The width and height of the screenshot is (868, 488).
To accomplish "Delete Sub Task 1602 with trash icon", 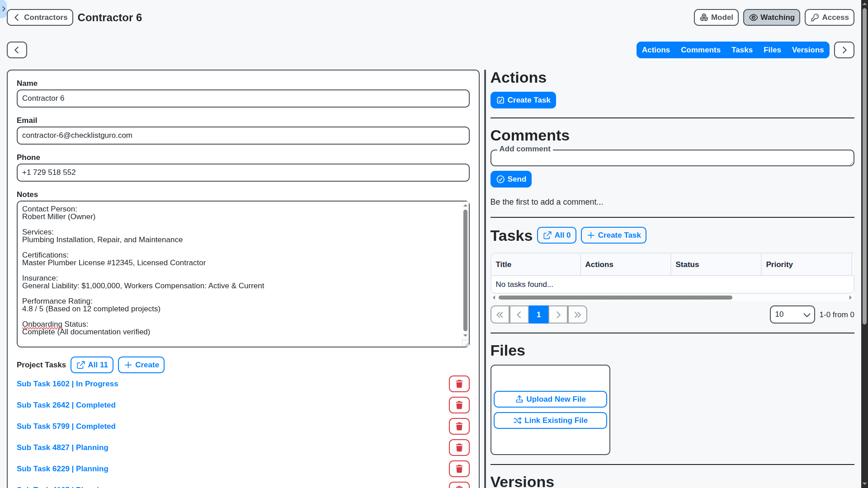I will click(459, 384).
